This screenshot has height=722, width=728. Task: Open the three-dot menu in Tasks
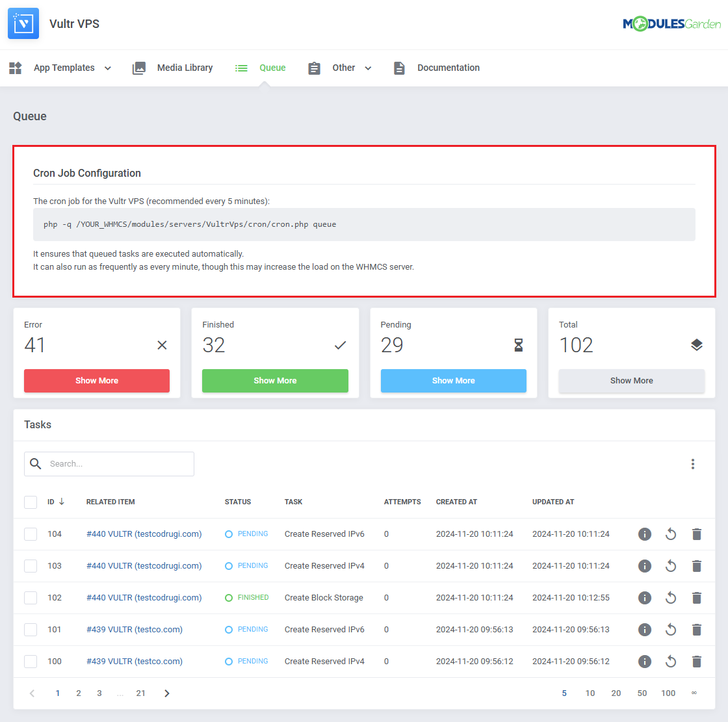tap(693, 464)
